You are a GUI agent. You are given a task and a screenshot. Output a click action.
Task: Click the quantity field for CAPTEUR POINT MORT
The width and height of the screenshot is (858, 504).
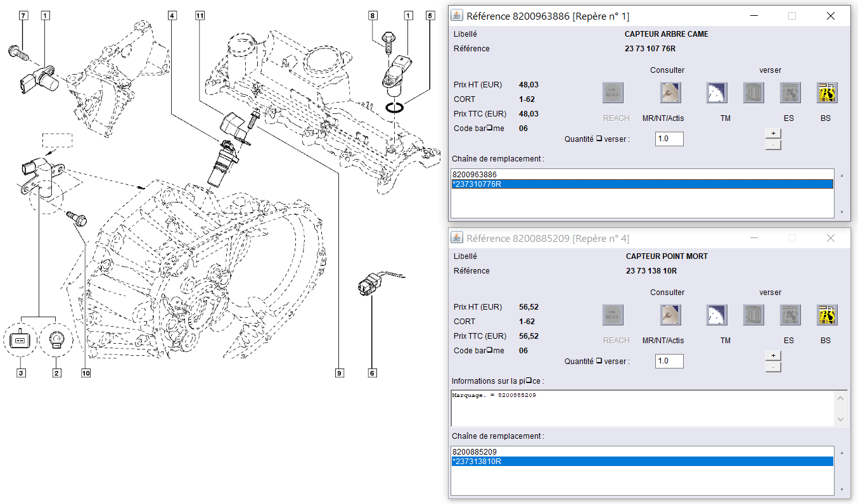coord(669,361)
